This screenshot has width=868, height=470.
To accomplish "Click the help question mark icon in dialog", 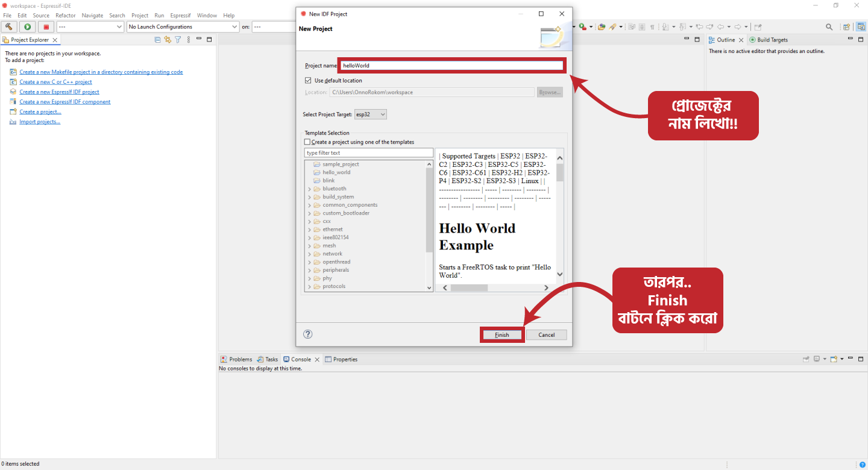I will [307, 334].
